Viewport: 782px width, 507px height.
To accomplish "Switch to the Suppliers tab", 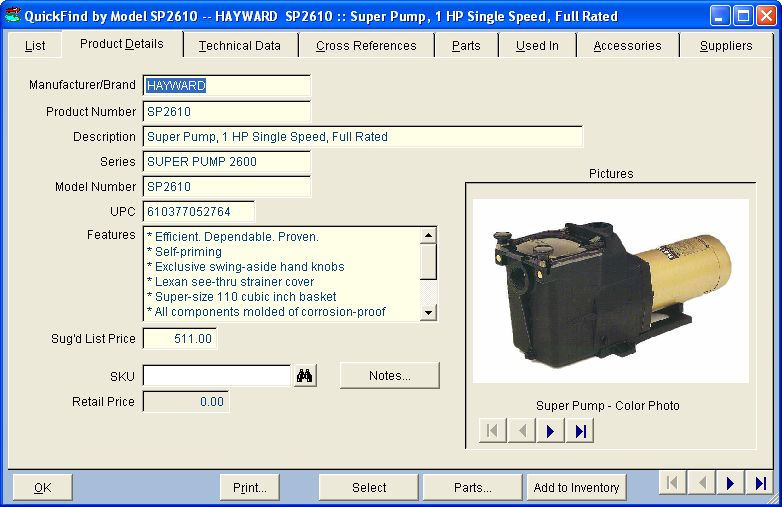I will (x=726, y=46).
